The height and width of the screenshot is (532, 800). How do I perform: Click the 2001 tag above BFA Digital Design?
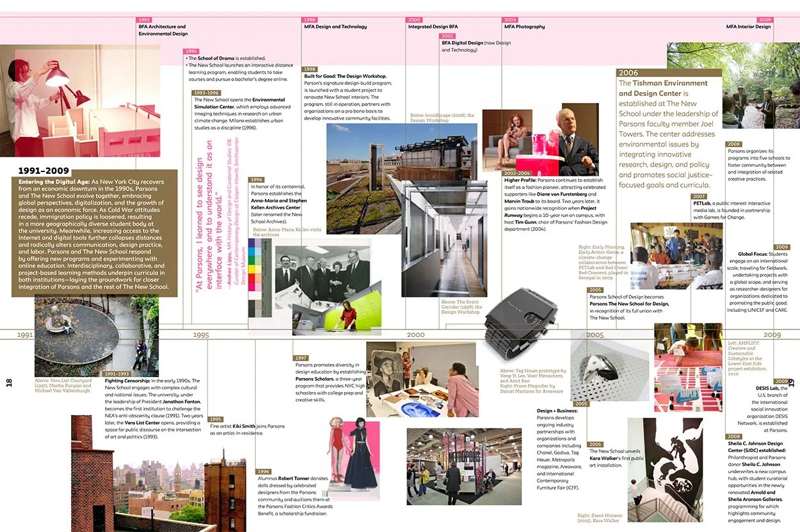pos(448,36)
